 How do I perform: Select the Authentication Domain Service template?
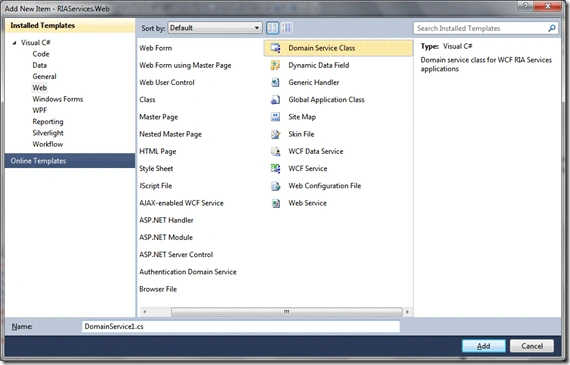188,272
